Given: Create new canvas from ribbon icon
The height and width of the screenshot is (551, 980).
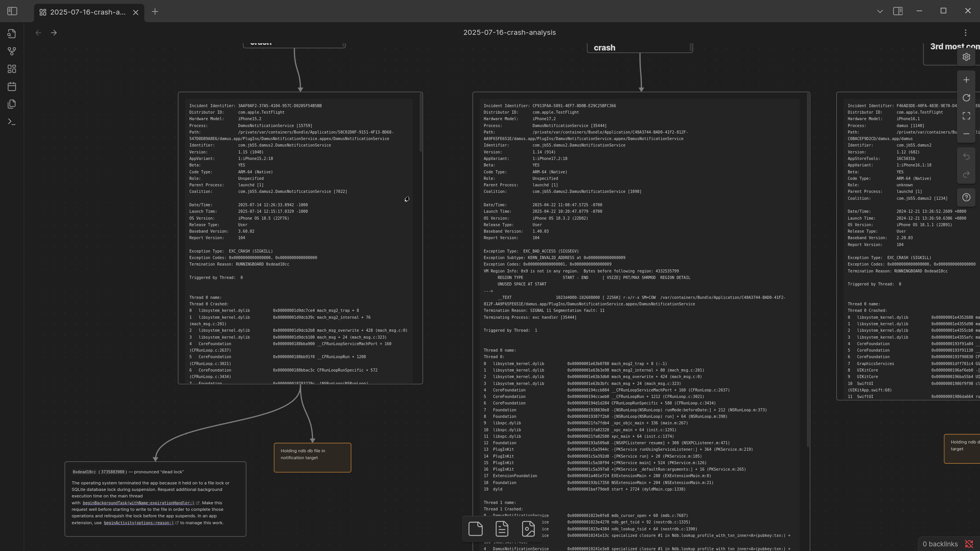Looking at the screenshot, I should (x=12, y=69).
